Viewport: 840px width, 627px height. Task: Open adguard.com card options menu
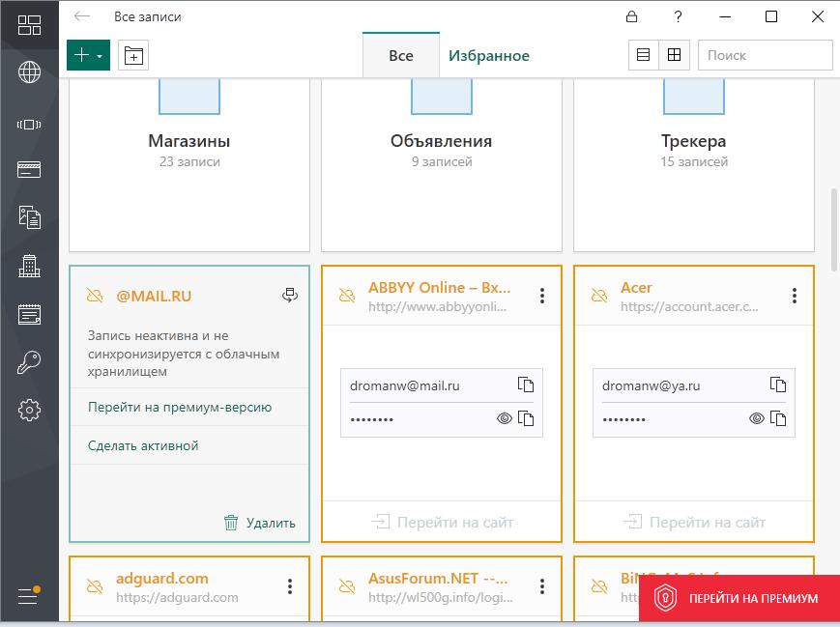290,586
